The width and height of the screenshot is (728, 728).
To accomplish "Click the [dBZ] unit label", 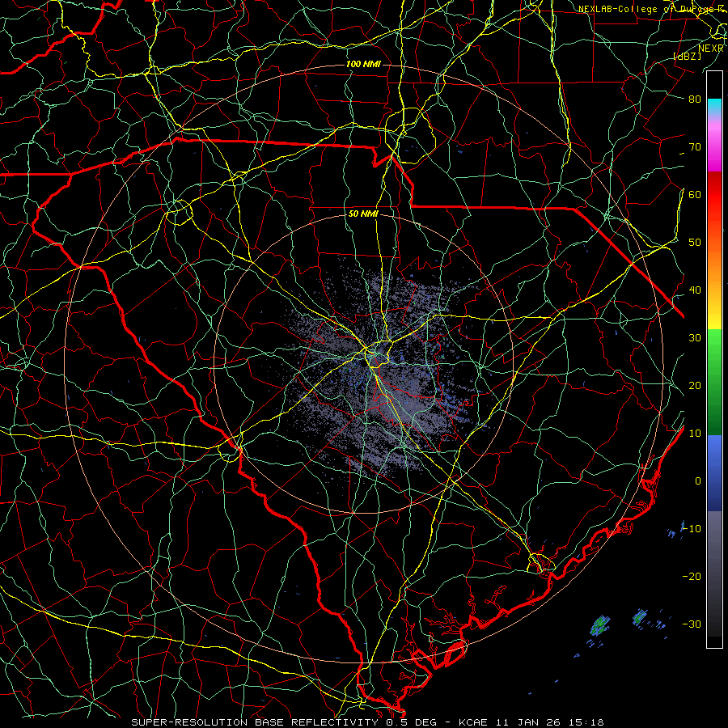I will [688, 57].
